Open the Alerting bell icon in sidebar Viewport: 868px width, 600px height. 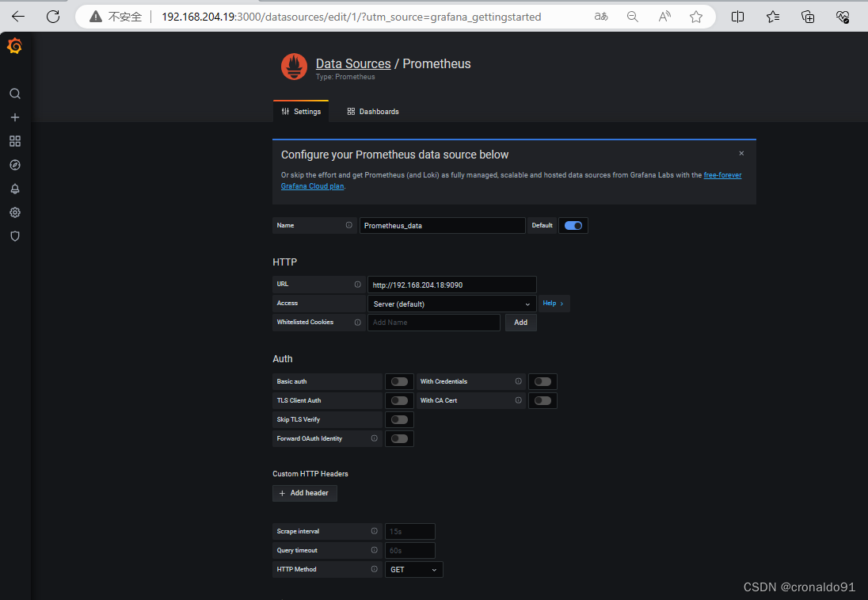coord(15,189)
